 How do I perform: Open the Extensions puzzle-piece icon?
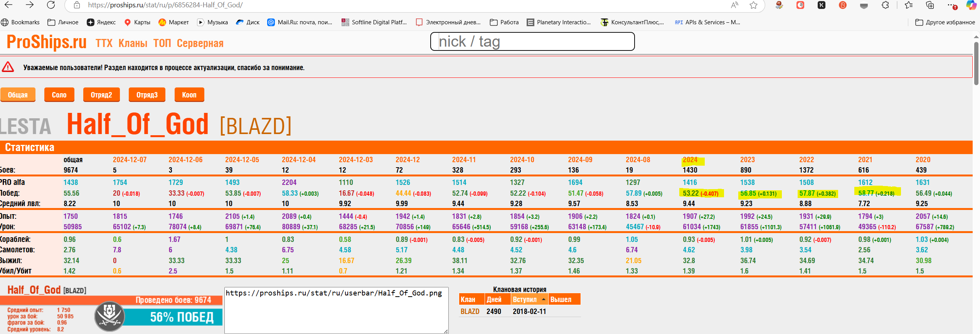(886, 5)
